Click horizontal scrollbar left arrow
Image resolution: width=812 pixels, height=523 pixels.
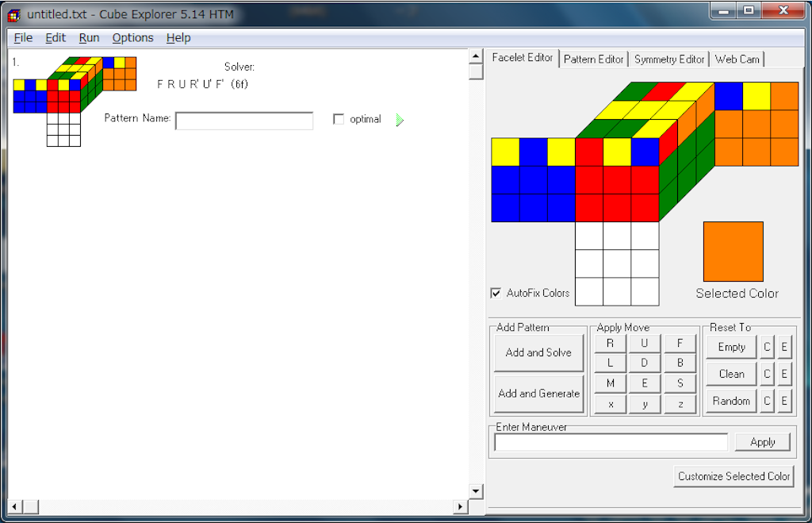click(14, 506)
